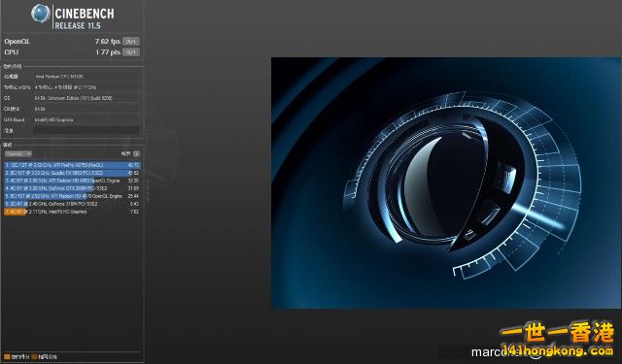
Task: Select ranking row 2 Quadro FX 5800
Action: tap(72, 173)
